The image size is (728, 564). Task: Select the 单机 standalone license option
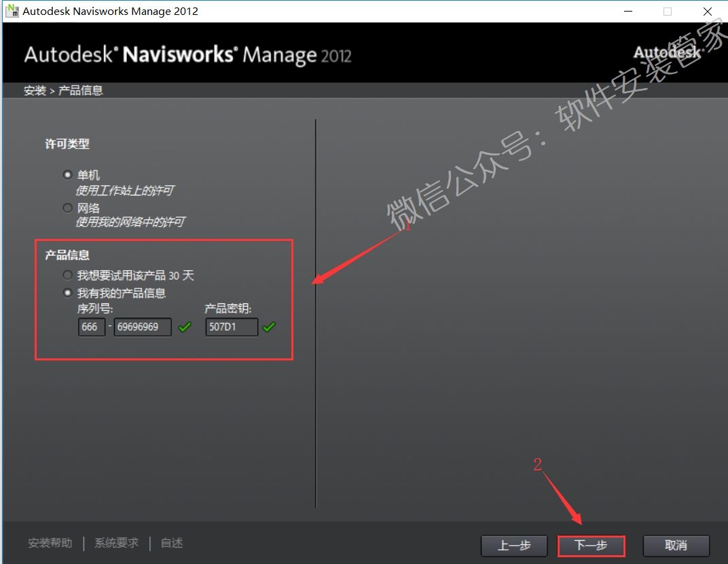click(68, 175)
